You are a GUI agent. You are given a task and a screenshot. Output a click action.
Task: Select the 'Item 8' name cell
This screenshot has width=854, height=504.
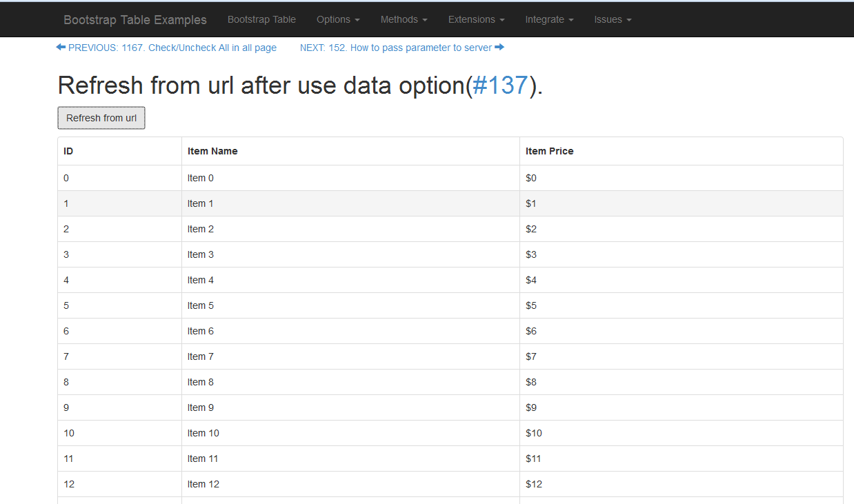coord(351,382)
